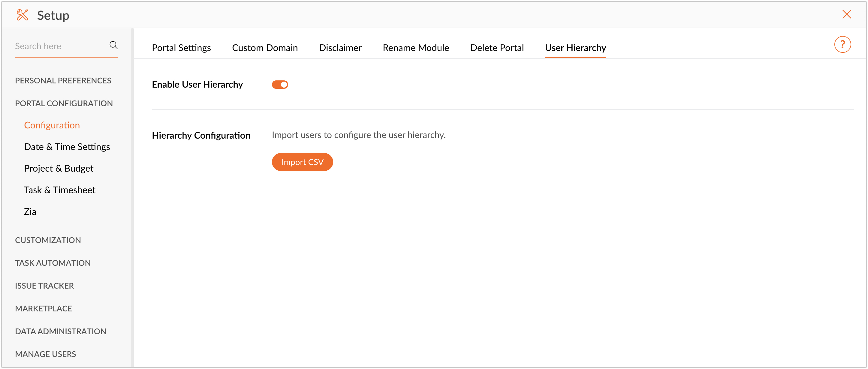Open the Delete Portal tab

497,48
